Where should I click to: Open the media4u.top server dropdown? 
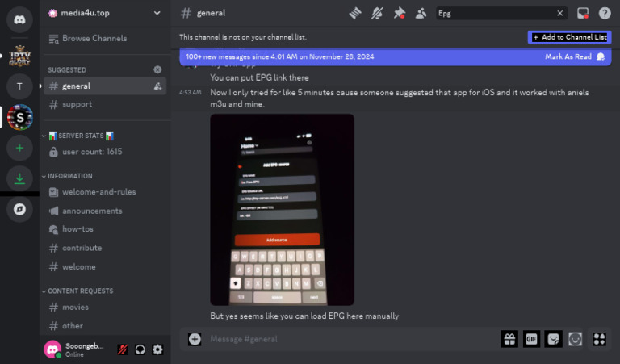coord(105,13)
